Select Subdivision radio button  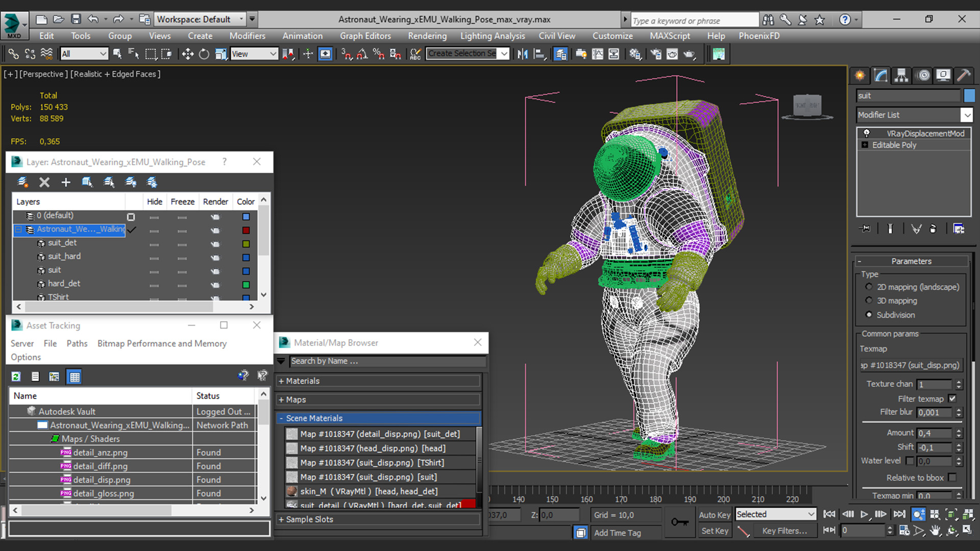[869, 314]
